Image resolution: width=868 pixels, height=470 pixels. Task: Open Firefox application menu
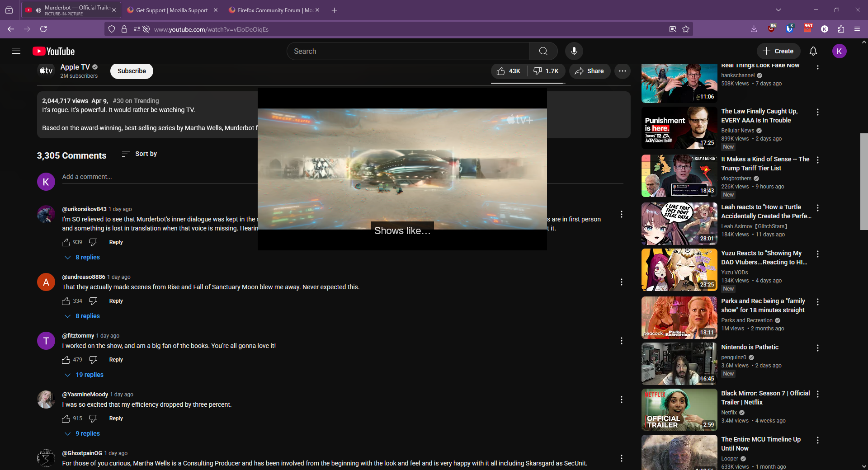(x=857, y=29)
